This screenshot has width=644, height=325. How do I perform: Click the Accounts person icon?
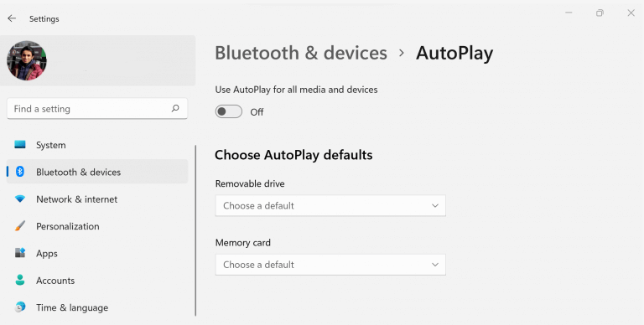pyautogui.click(x=20, y=280)
